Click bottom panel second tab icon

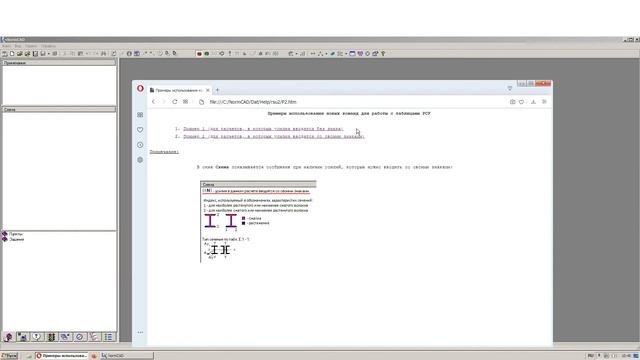pyautogui.click(x=22, y=337)
